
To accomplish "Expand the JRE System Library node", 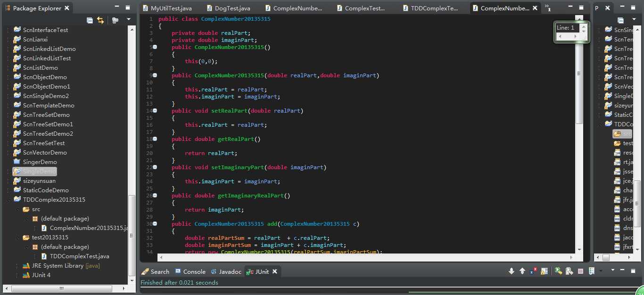I will pos(17,266).
